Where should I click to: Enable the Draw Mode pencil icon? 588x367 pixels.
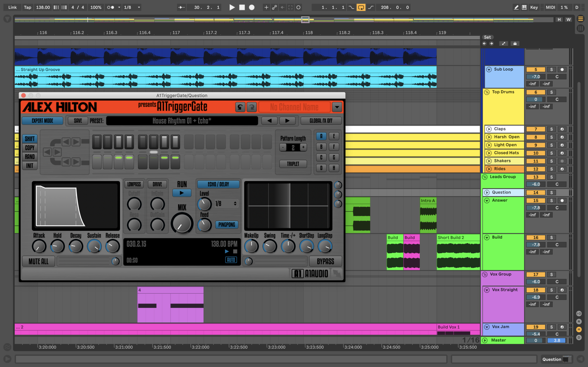click(x=516, y=7)
